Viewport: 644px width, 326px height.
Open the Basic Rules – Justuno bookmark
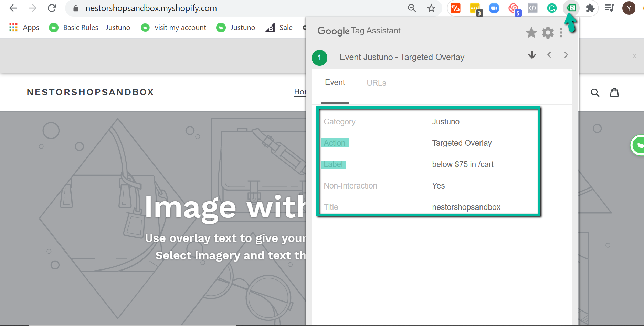(x=90, y=28)
